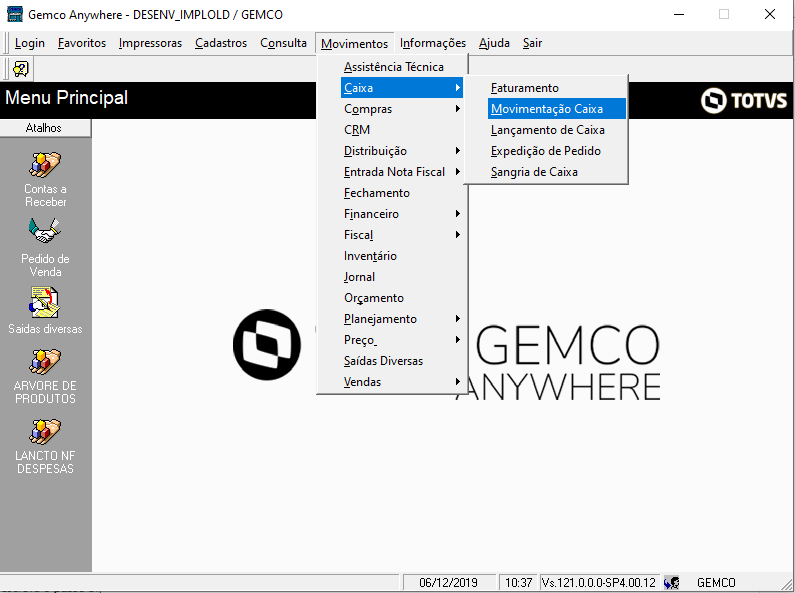Open the Saidas diversas shortcut icon

tap(45, 303)
